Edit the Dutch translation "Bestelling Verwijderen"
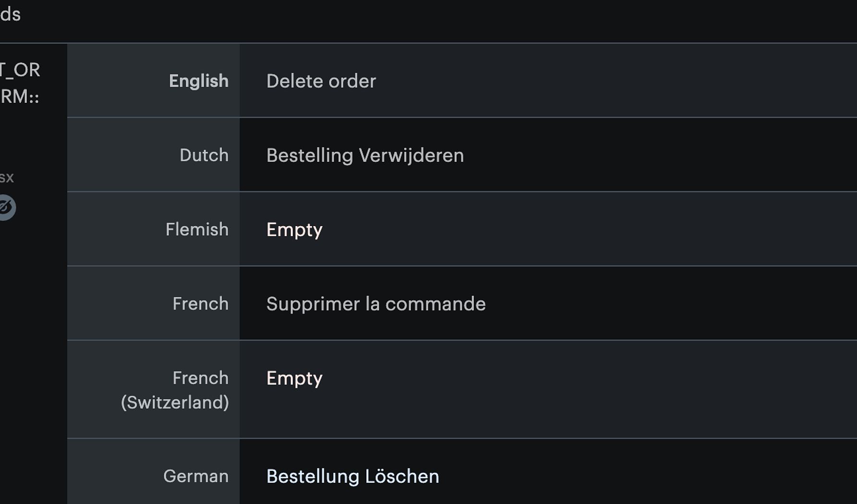This screenshot has height=504, width=857. [365, 156]
